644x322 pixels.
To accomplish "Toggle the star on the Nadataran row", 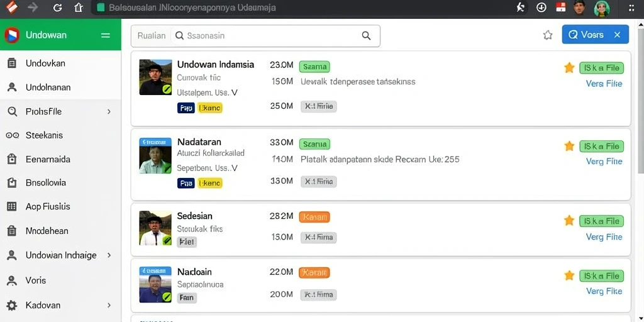I will tap(569, 146).
